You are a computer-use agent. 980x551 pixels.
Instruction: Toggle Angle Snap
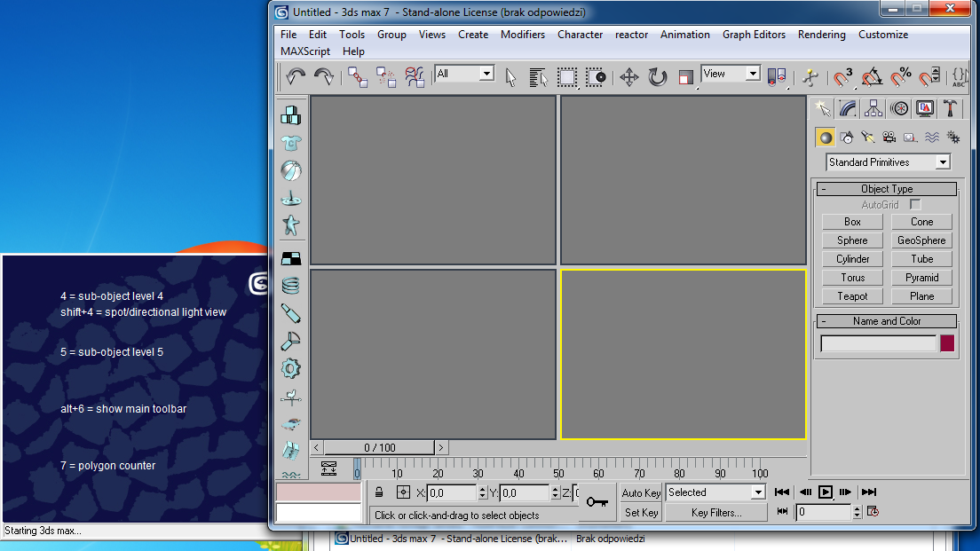(x=871, y=77)
